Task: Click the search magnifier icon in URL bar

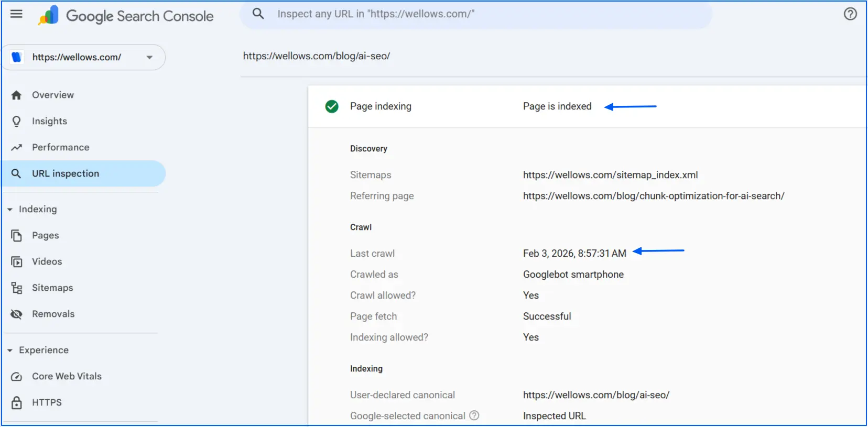Action: click(x=258, y=14)
